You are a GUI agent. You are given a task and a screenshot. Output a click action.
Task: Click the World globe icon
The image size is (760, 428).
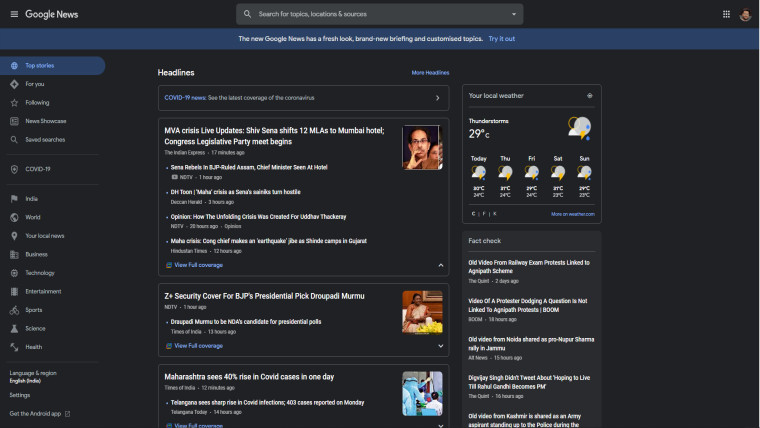click(14, 217)
